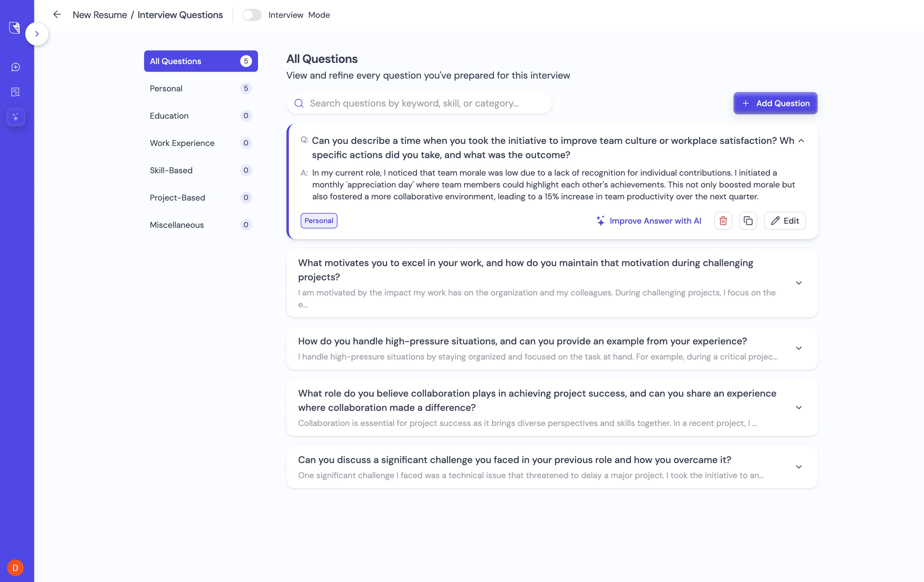924x582 pixels.
Task: Expand the high-pressure situations question
Action: coord(799,349)
